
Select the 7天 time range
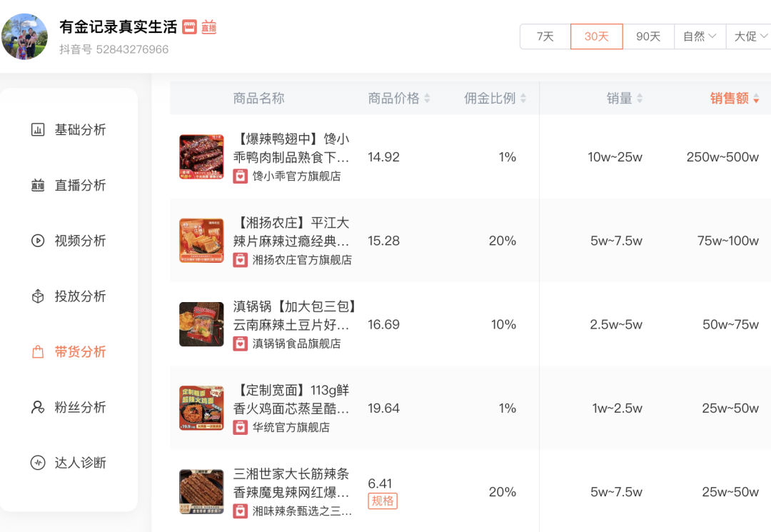pos(545,36)
